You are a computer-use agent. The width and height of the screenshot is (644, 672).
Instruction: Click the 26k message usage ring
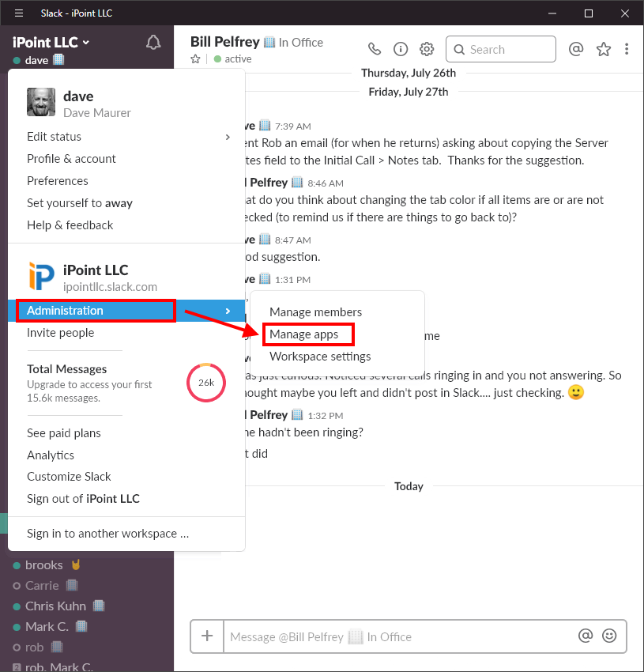tap(205, 383)
